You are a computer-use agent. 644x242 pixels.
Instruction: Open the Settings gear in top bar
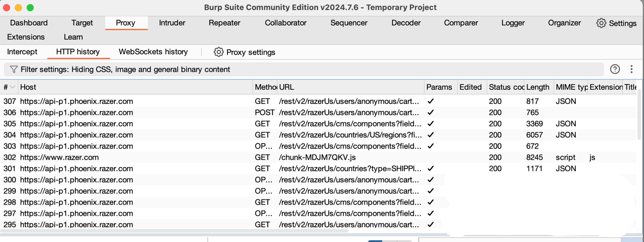coord(601,23)
